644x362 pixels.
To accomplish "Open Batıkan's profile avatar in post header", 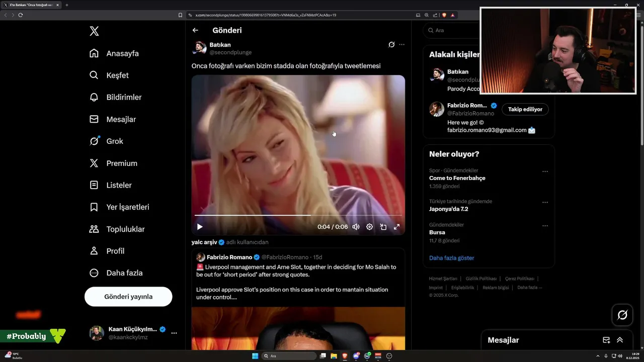I will pyautogui.click(x=200, y=48).
